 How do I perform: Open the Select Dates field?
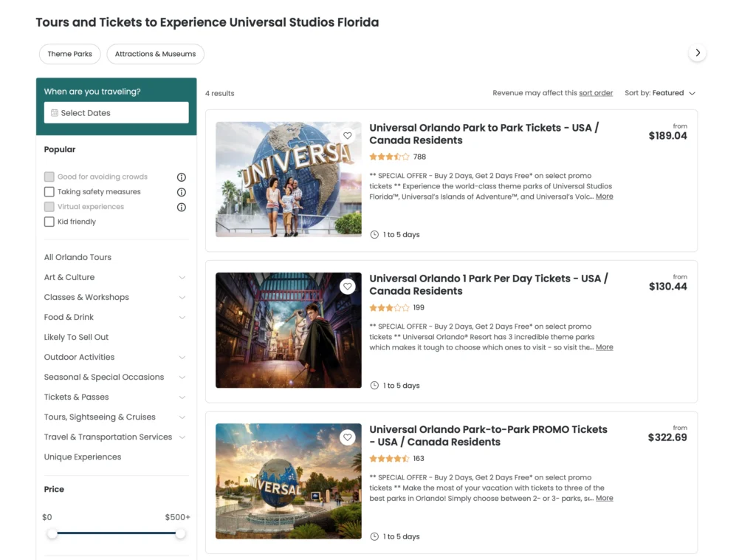point(116,113)
